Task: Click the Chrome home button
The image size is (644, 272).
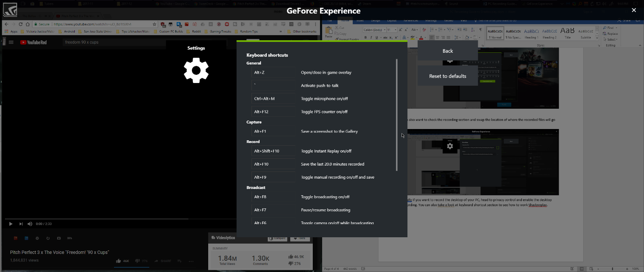Action: pos(27,24)
